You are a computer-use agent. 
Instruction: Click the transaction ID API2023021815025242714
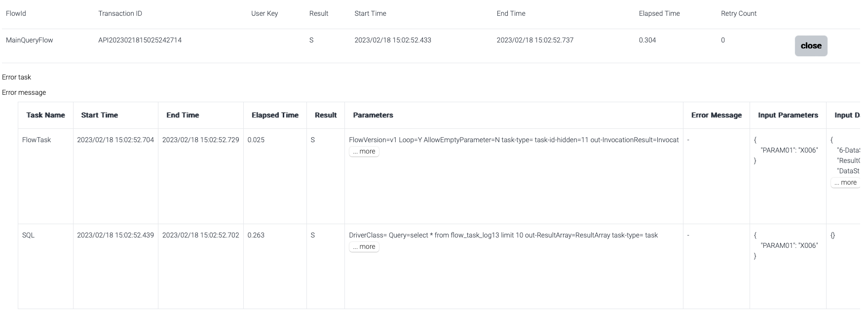coord(140,40)
